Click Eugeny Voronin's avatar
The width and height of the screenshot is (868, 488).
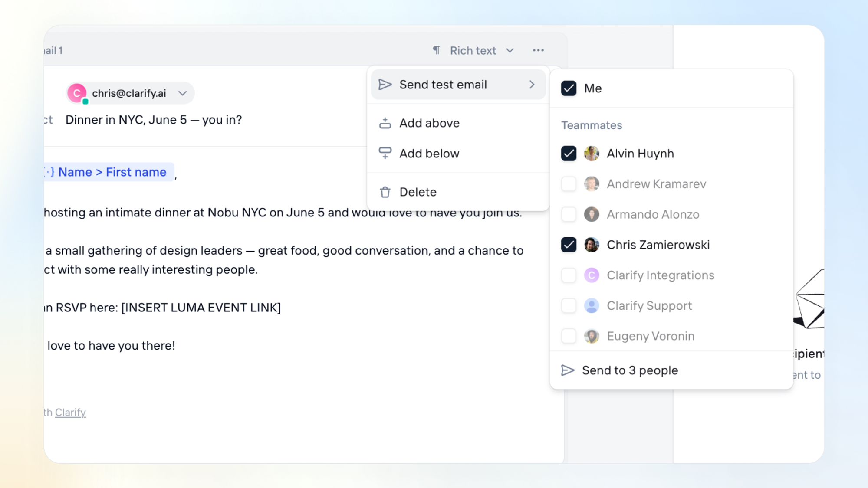click(x=592, y=336)
